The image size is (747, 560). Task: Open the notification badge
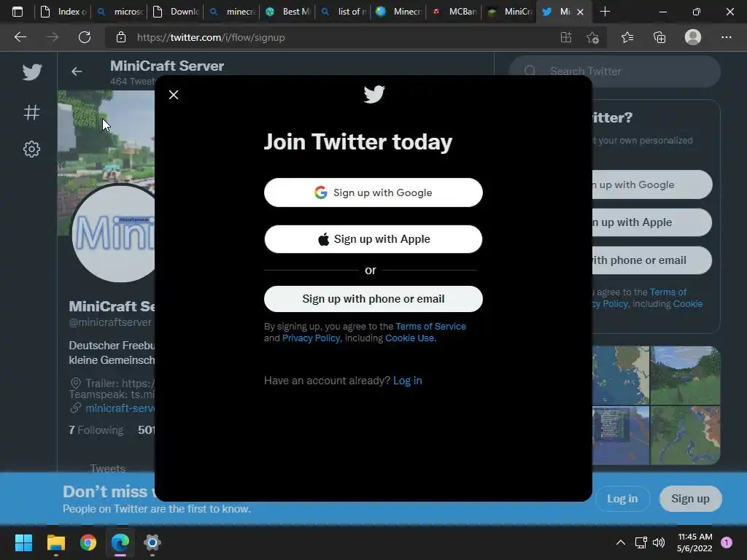click(x=727, y=542)
